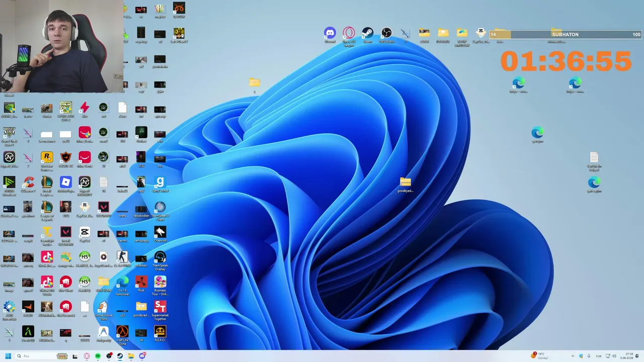Select the Blitz app shortcut
Screen dimensions: 644x362
pyautogui.click(x=85, y=110)
